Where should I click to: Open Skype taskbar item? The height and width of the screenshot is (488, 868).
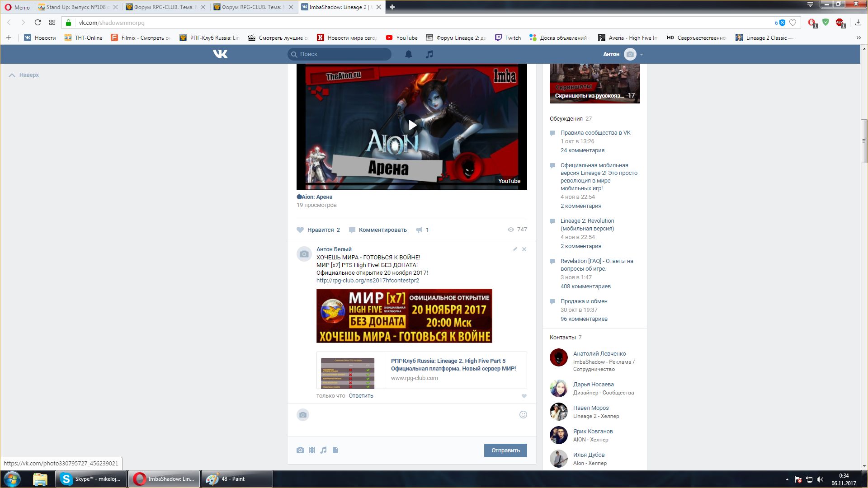point(91,479)
